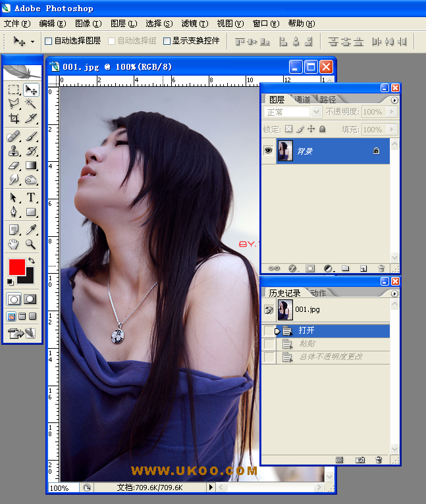Select the Horizontal Type tool

pos(31,197)
